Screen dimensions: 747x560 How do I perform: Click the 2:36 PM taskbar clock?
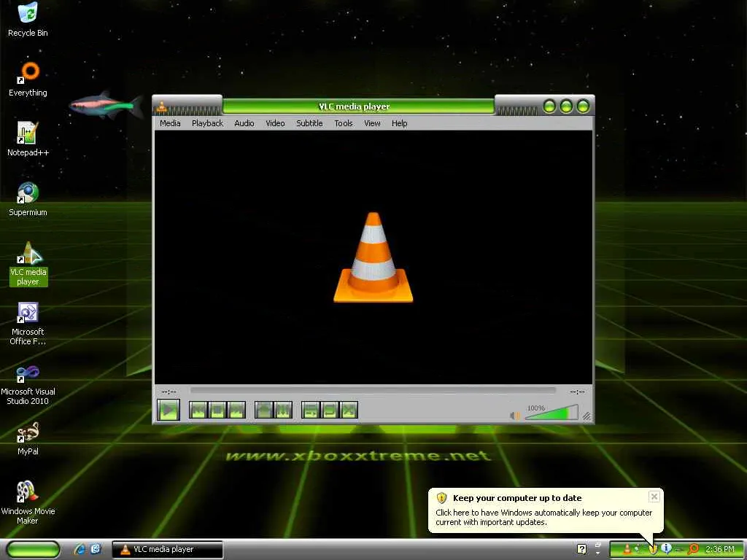pyautogui.click(x=720, y=549)
